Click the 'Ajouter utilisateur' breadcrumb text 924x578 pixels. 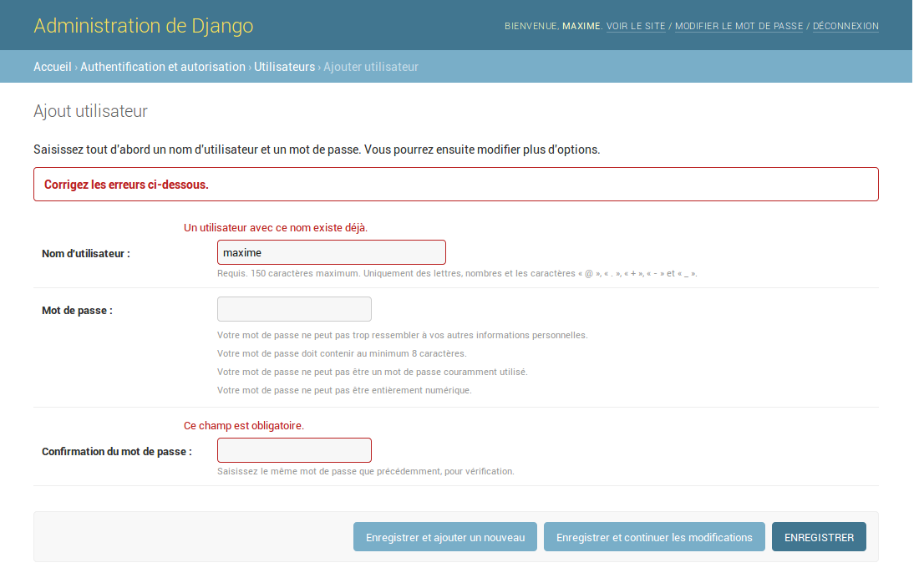(x=371, y=67)
